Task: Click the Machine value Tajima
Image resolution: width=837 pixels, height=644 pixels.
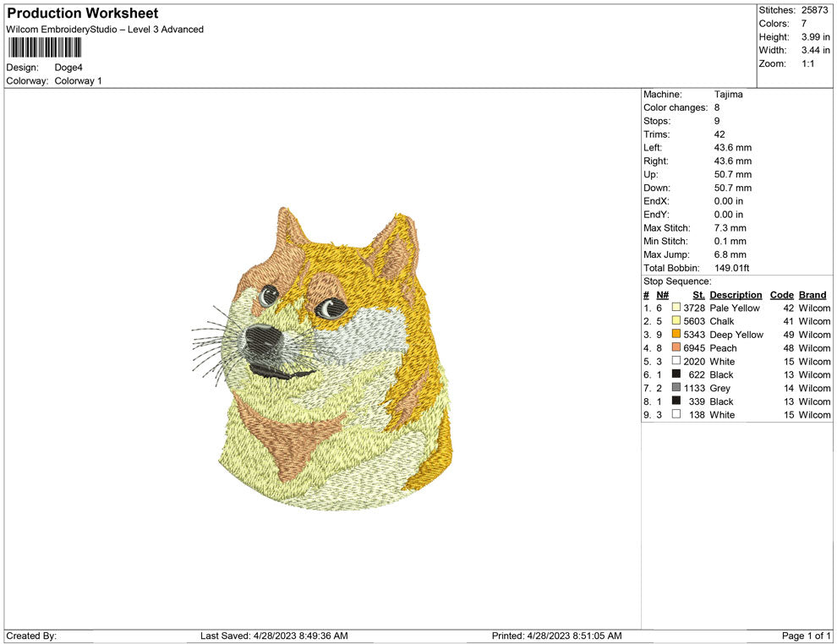Action: (x=728, y=95)
